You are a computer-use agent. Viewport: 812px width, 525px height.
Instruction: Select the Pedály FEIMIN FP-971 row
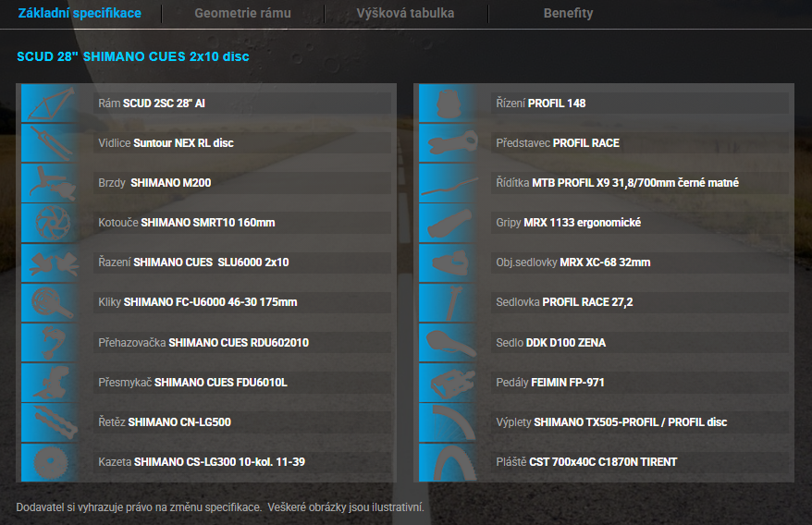click(x=640, y=382)
